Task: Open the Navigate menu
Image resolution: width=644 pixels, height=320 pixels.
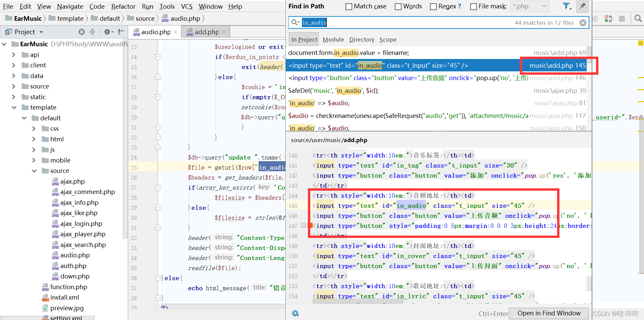Action: (x=70, y=6)
